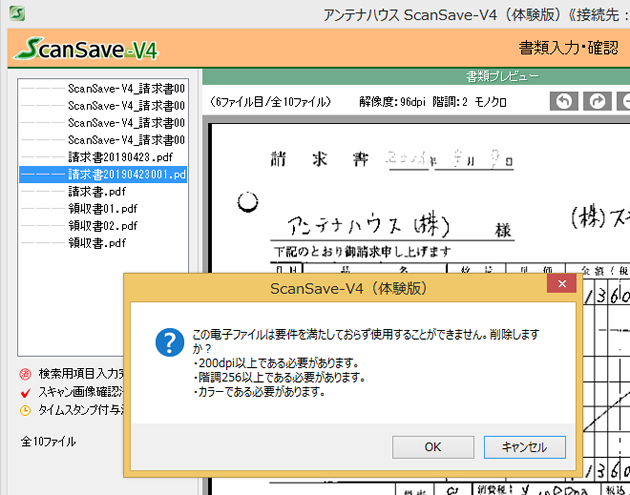This screenshot has height=495, width=630.
Task: Click the (6ファイル目/全10ファイル) counter text
Action: coord(270,102)
